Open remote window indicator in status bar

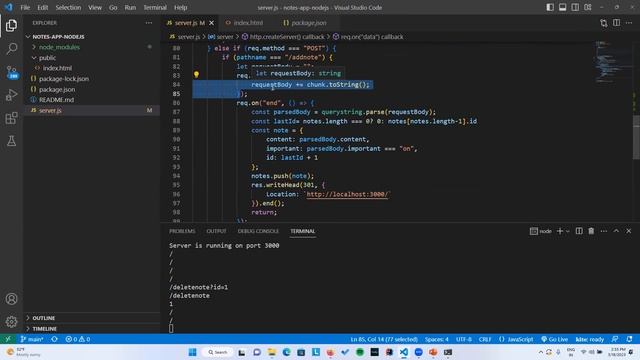pos(8,339)
